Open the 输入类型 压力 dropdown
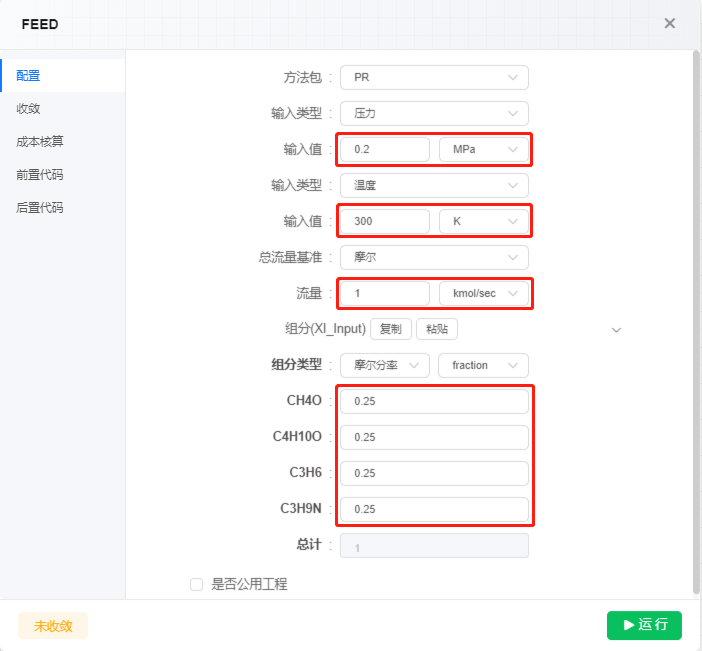The width and height of the screenshot is (702, 651). tap(434, 113)
